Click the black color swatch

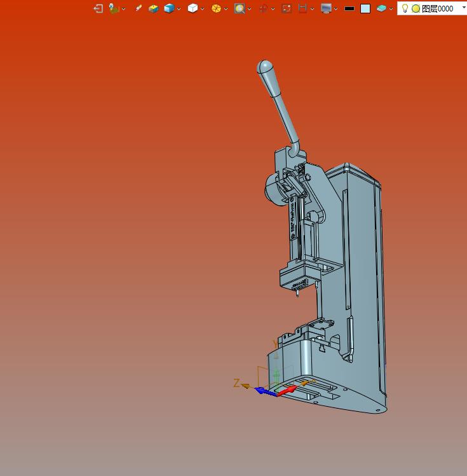(x=349, y=9)
